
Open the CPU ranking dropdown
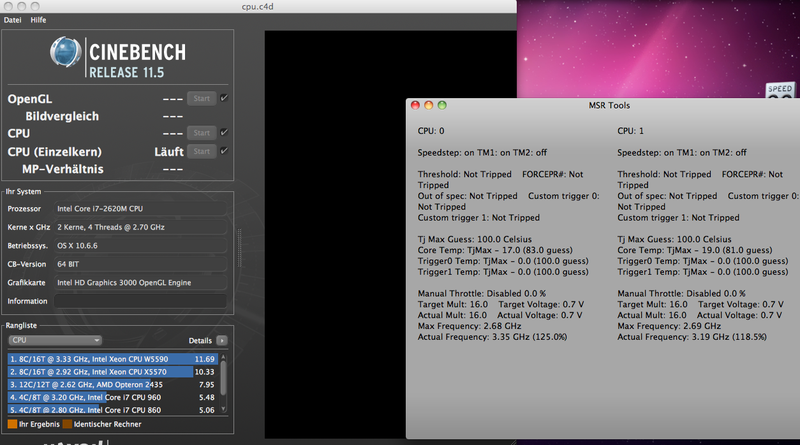[x=55, y=340]
